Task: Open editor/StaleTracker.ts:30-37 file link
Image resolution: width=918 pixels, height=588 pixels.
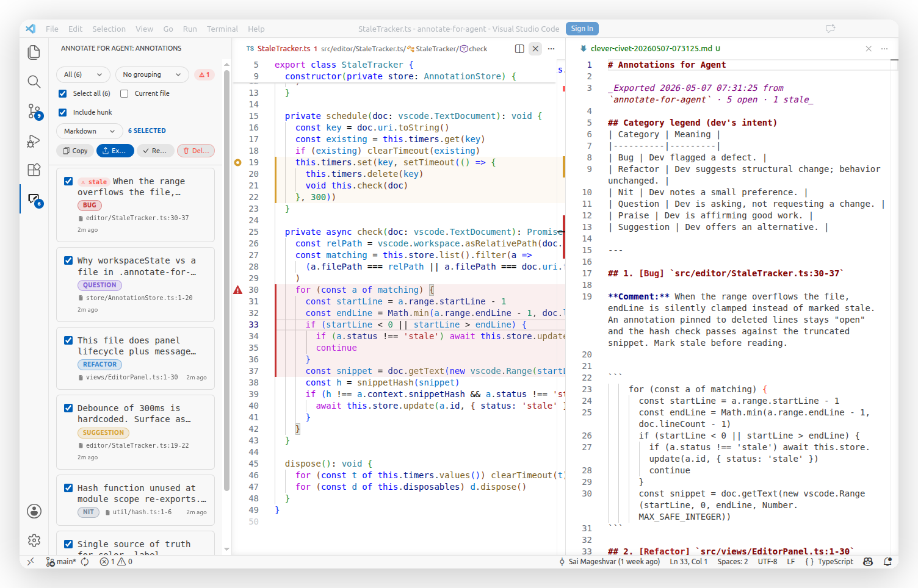Action: tap(137, 218)
